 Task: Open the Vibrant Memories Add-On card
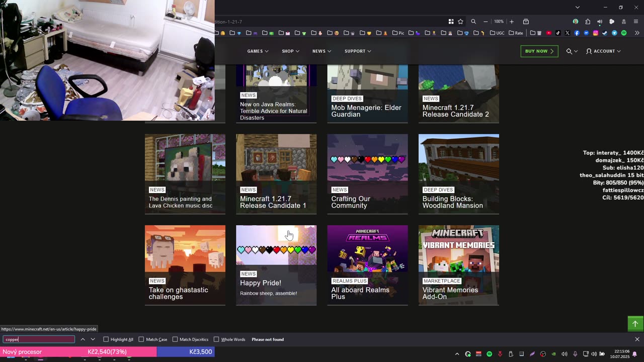pos(459,265)
